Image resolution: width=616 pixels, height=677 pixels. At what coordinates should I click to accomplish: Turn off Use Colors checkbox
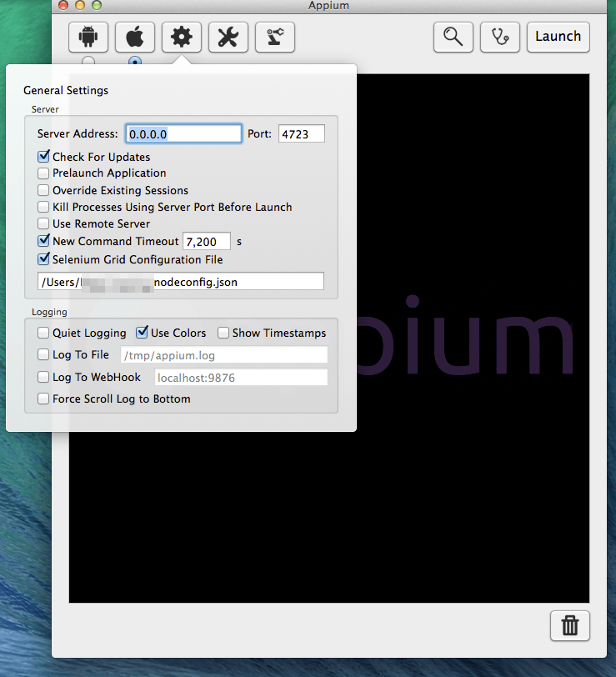coord(142,333)
